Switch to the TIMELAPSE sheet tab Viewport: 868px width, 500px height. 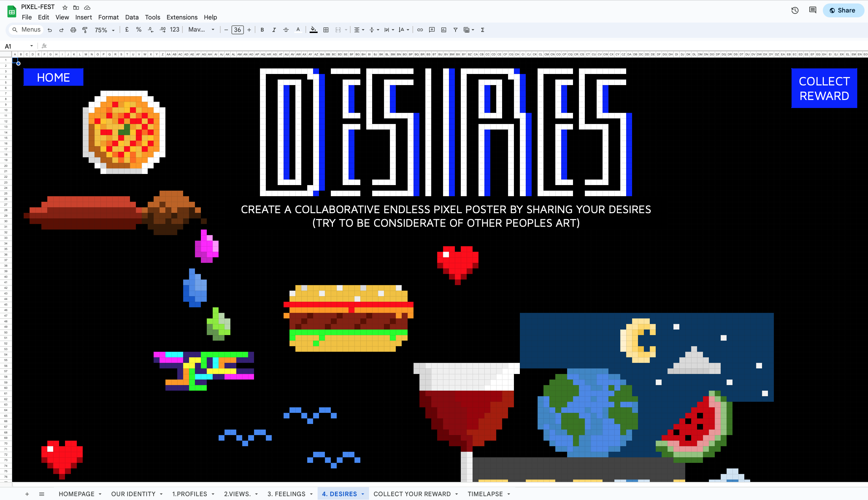click(x=485, y=494)
